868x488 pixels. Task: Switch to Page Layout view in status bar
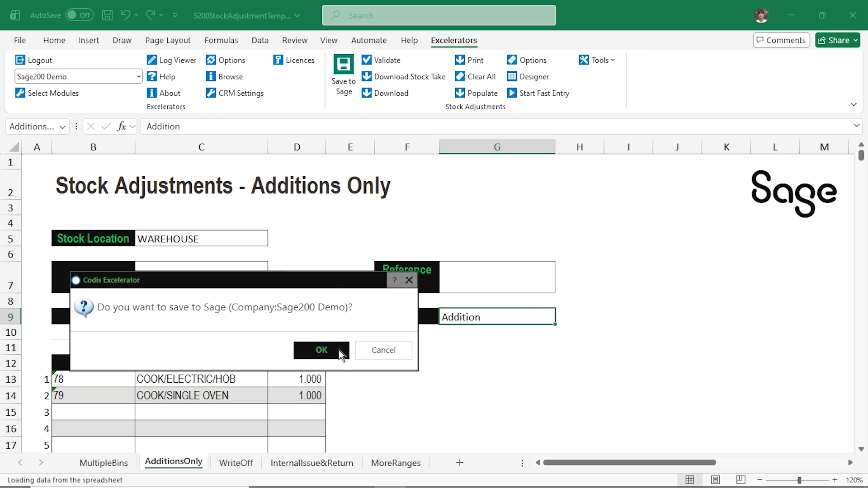tap(715, 480)
